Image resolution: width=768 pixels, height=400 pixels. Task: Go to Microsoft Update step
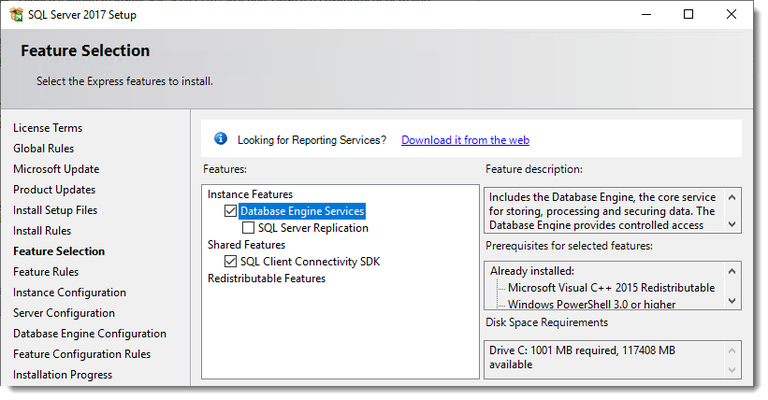click(56, 169)
